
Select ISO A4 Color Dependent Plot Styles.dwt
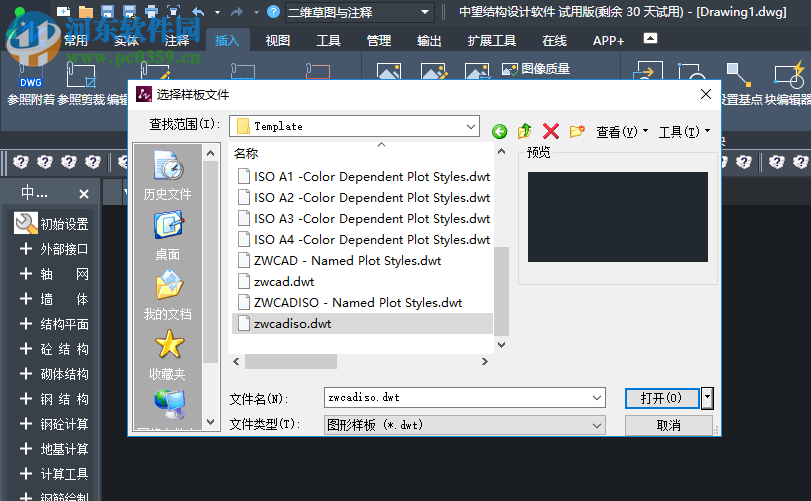point(364,240)
